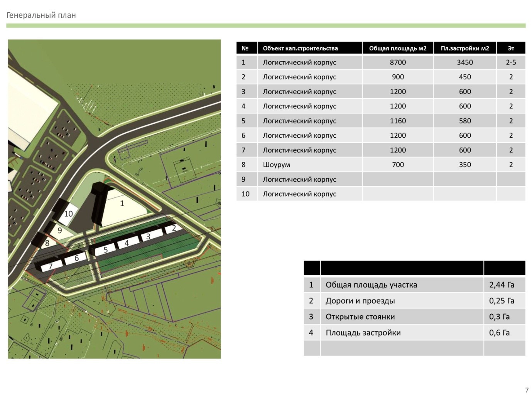
Task: Click building label '1' on the site plan
Action: click(x=122, y=203)
